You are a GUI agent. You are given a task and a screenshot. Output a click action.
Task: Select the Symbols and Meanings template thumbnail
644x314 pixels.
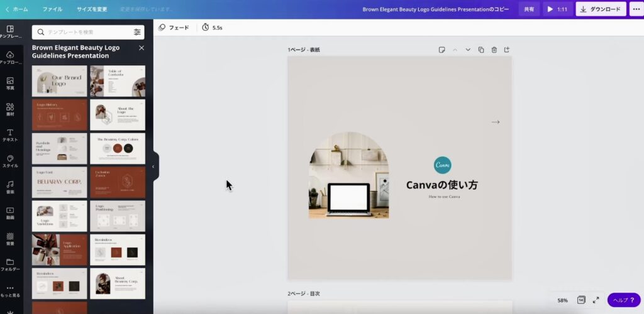pos(60,148)
